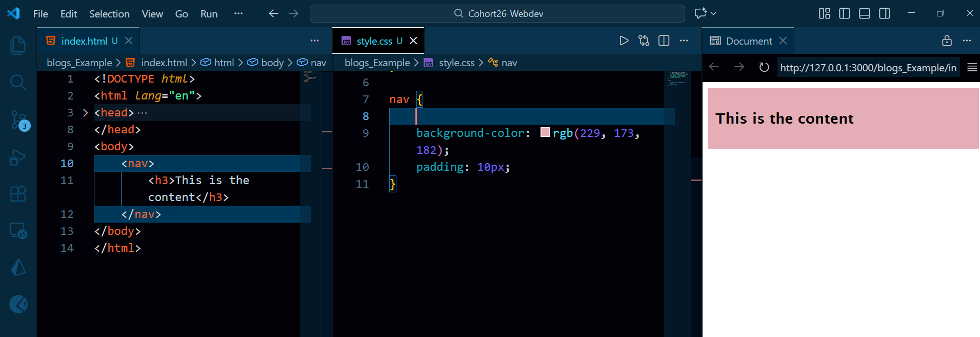Toggle the primary side bar visibility

tap(845, 13)
